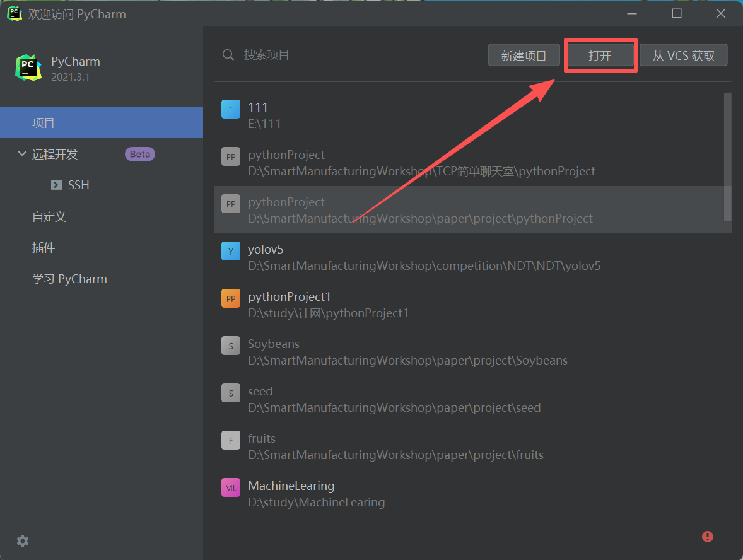This screenshot has width=743, height=560.
Task: Click the TCP简单聊天室 pythonProject path
Action: point(422,171)
